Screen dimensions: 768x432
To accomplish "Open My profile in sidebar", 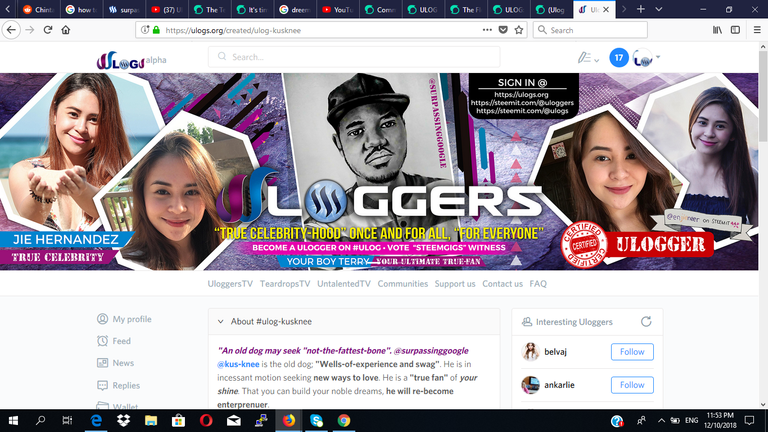I will (124, 319).
